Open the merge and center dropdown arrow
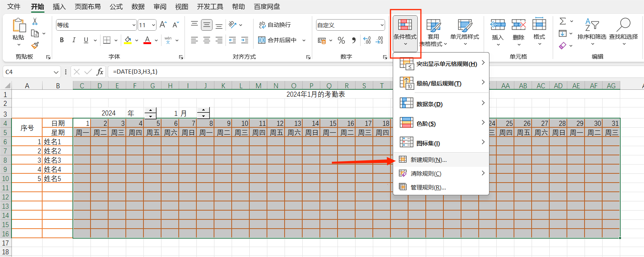Screen dimensions: 644x257 (304, 40)
